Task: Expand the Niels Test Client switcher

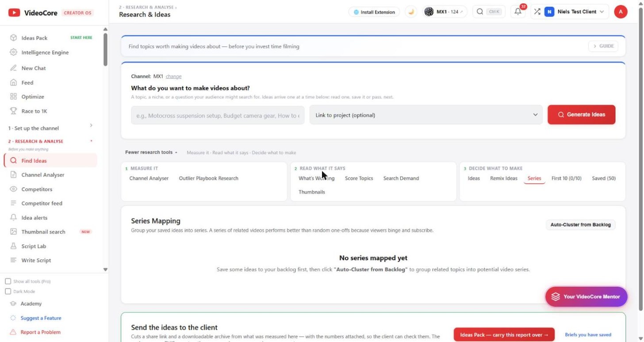Action: [574, 12]
